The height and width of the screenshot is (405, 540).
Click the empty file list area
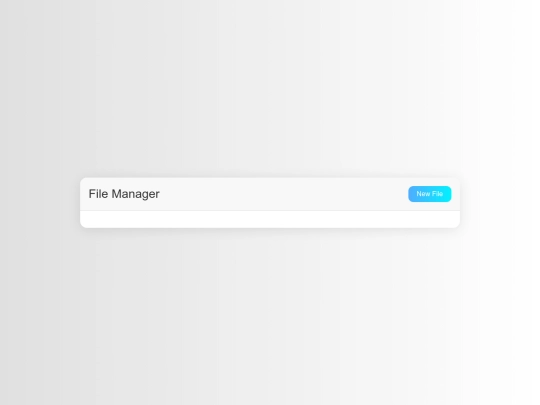[270, 219]
